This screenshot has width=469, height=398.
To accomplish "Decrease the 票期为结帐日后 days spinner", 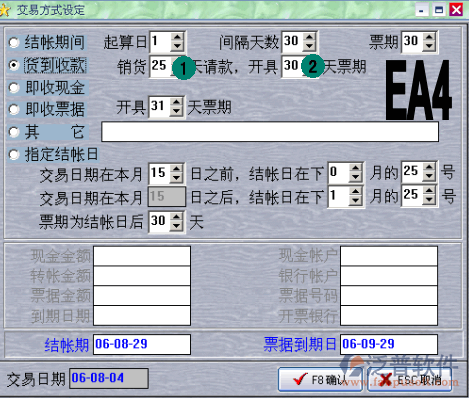I will [x=176, y=226].
